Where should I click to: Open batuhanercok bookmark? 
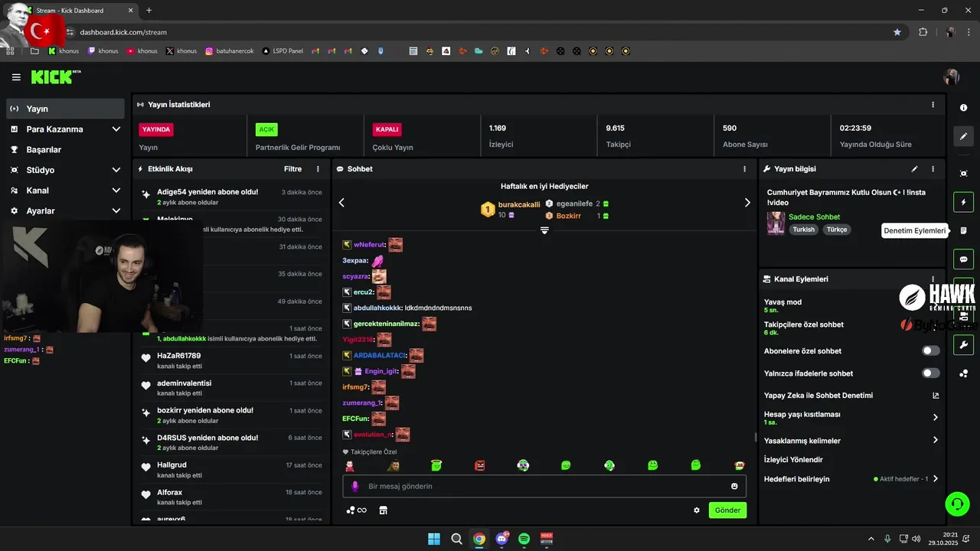229,51
